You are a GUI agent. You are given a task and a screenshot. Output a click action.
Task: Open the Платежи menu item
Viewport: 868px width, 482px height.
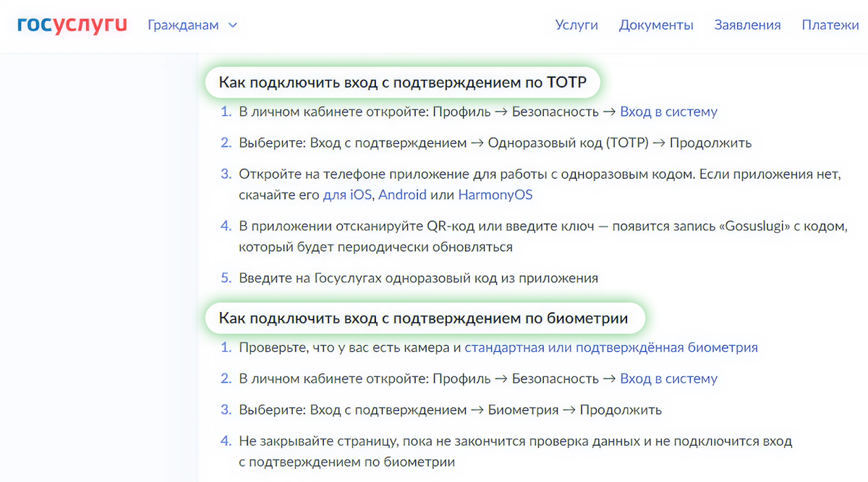[830, 25]
